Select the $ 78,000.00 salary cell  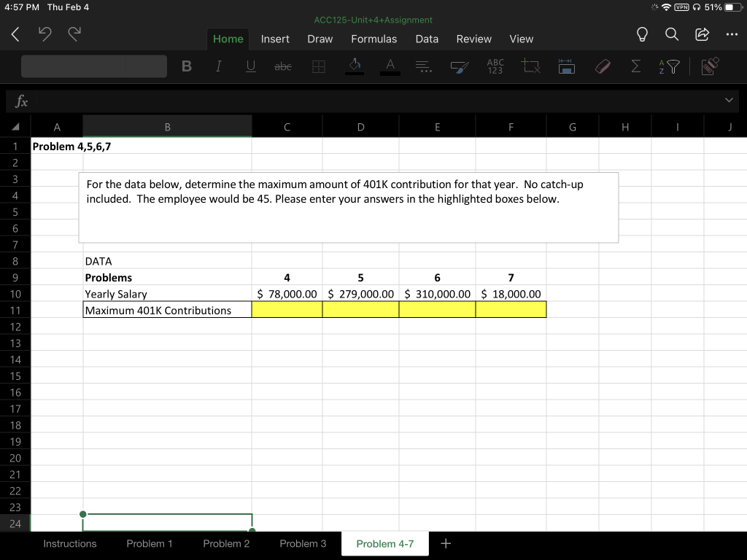287,293
